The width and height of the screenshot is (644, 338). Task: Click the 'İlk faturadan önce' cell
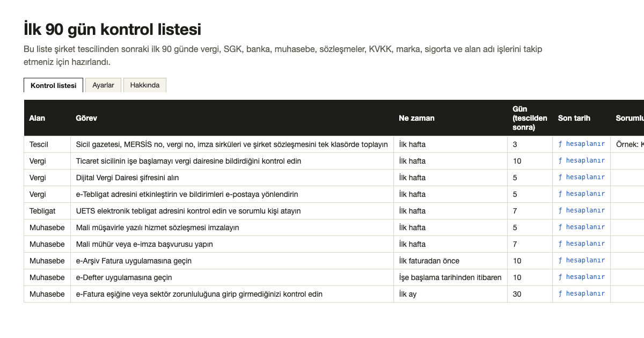pyautogui.click(x=451, y=261)
